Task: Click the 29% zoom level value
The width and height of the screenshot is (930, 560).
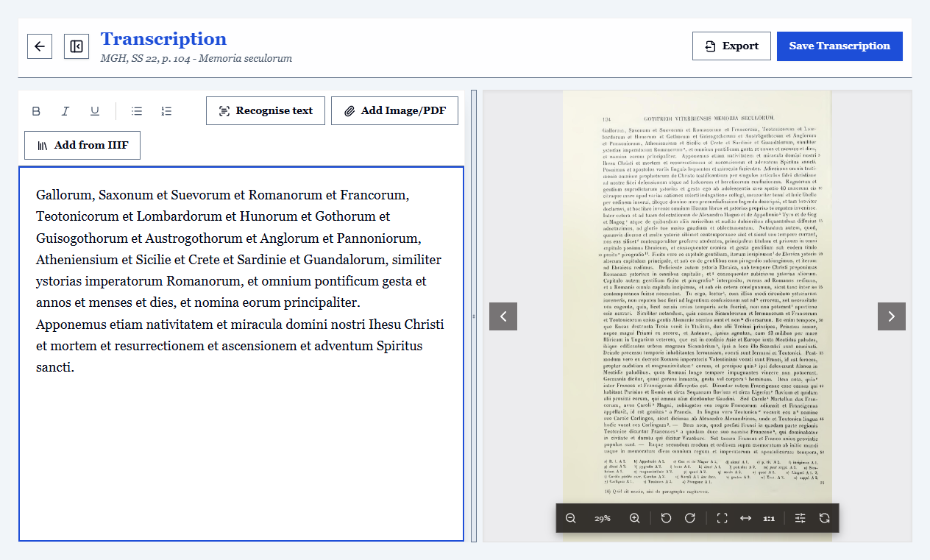Action: point(603,519)
